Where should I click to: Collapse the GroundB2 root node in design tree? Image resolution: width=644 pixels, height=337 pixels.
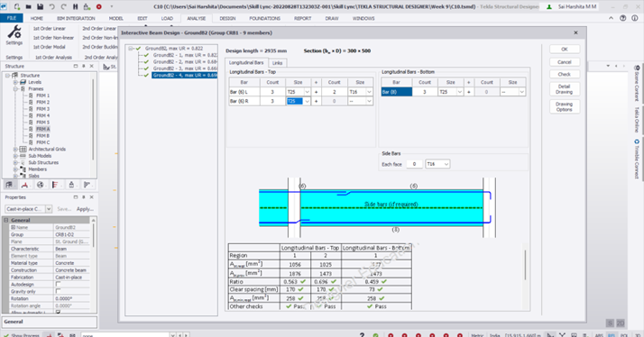coord(131,49)
